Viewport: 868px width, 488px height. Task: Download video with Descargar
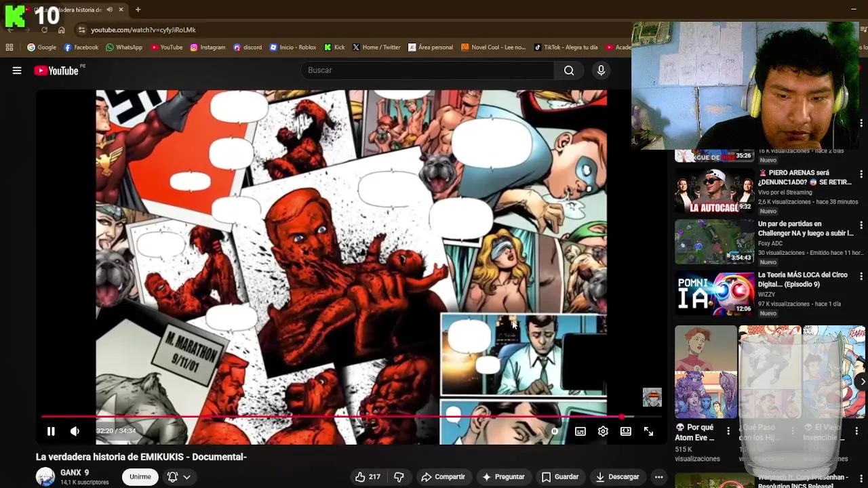(x=618, y=477)
